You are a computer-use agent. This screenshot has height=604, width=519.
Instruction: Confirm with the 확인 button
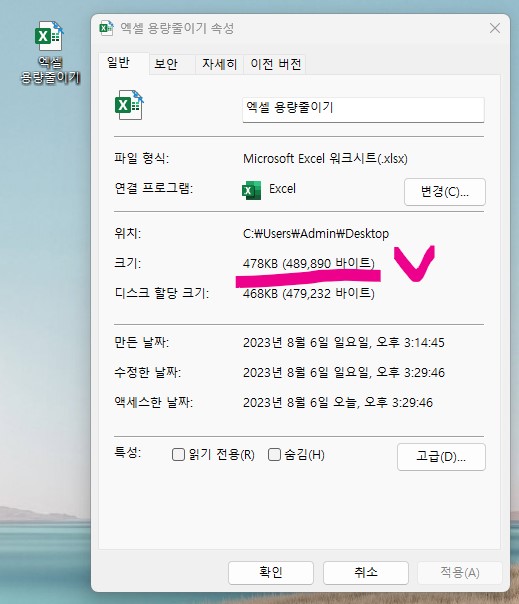(270, 572)
